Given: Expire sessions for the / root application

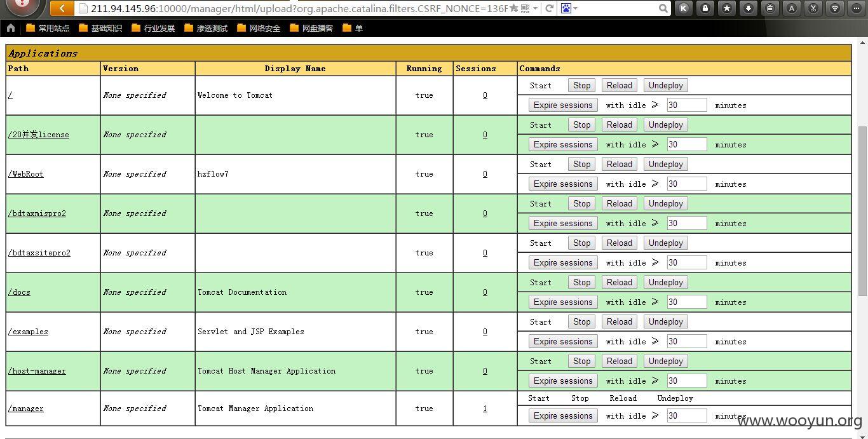Looking at the screenshot, I should (563, 105).
